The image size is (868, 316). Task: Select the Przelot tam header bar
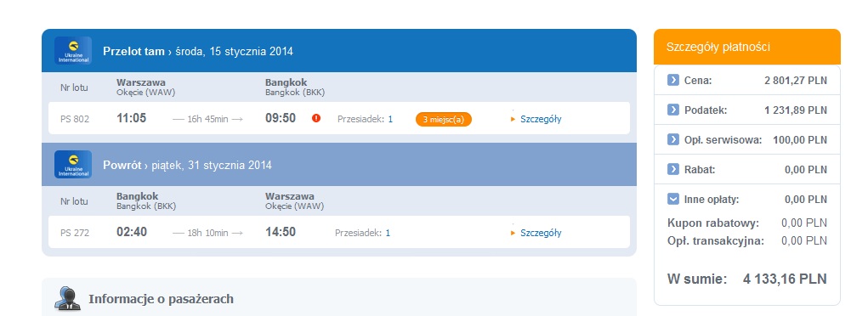339,50
